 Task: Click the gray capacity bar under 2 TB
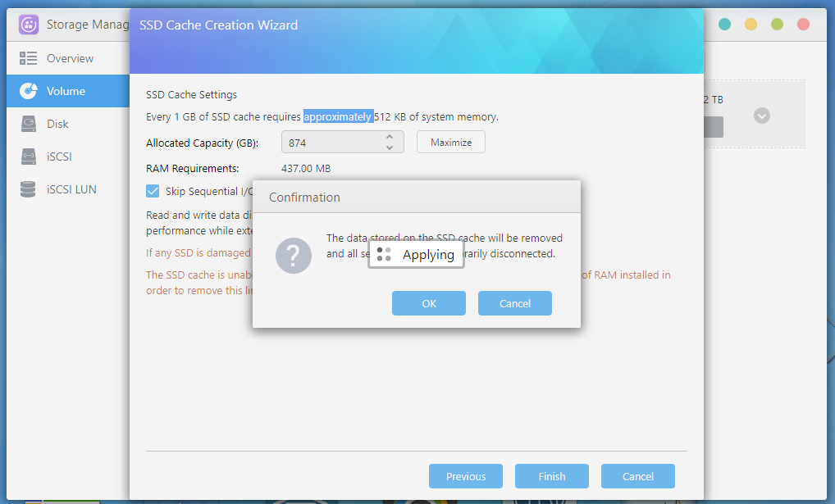pyautogui.click(x=713, y=126)
